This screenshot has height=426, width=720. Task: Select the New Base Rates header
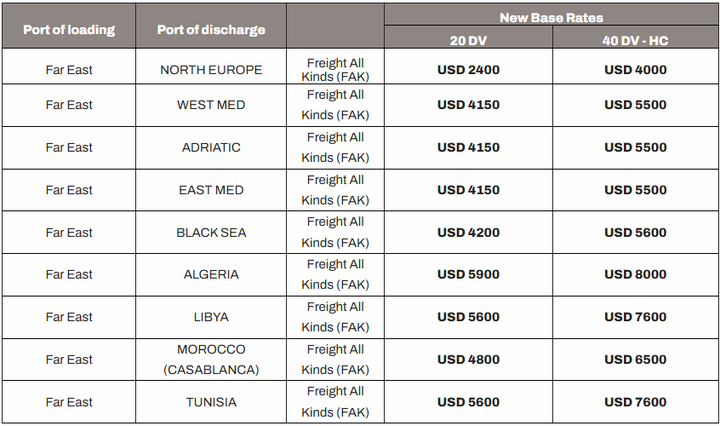pos(551,18)
